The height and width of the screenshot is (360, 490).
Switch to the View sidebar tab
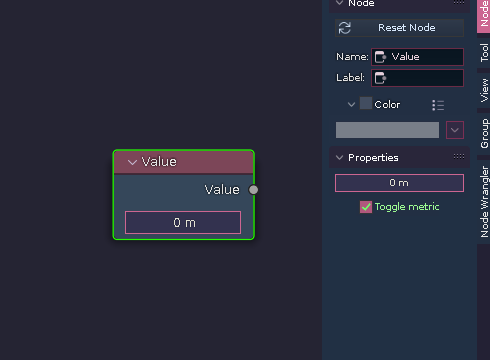pos(484,90)
